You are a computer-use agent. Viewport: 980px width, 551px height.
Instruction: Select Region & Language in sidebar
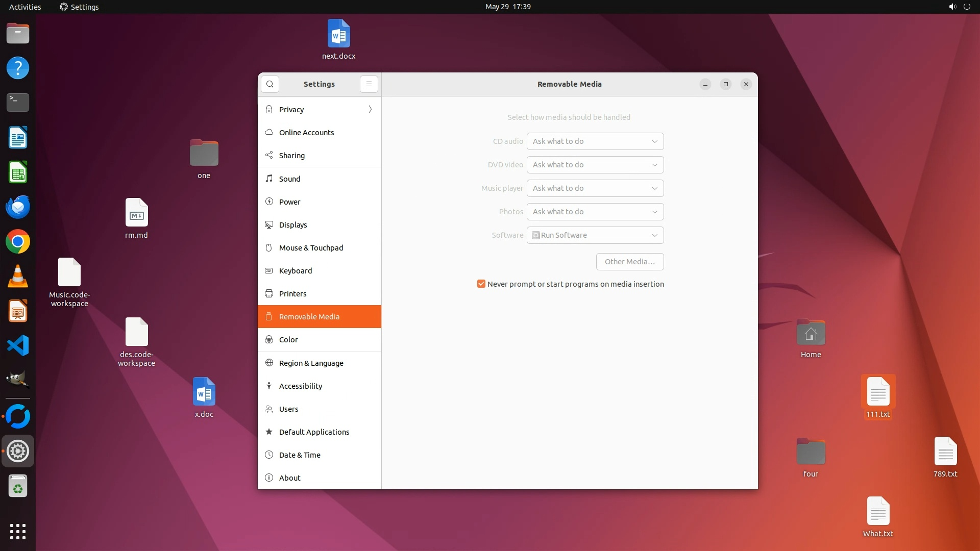click(311, 363)
